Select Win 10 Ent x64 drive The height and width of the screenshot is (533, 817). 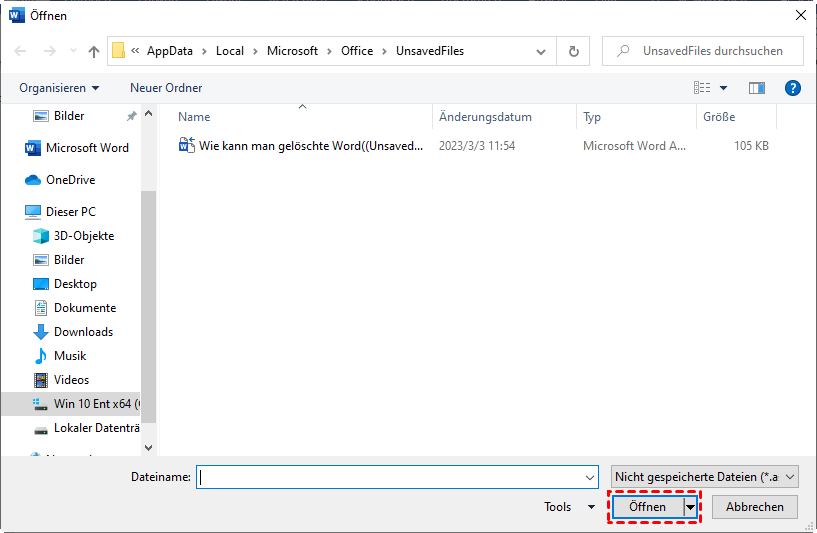tap(70, 404)
